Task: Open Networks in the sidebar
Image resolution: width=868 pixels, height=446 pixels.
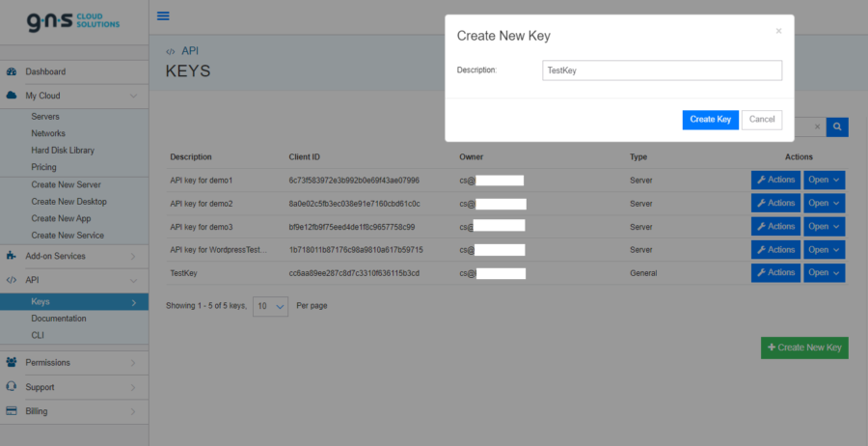Action: (48, 133)
